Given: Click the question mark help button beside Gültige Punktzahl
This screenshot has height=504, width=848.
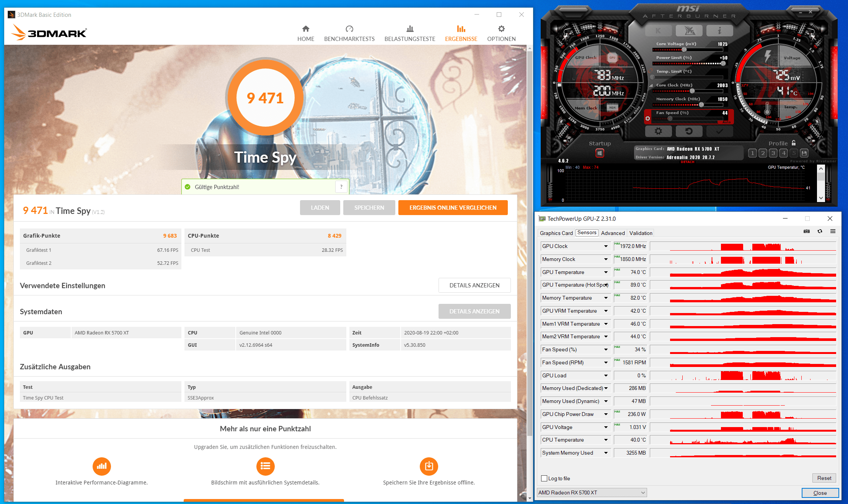Looking at the screenshot, I should [341, 187].
